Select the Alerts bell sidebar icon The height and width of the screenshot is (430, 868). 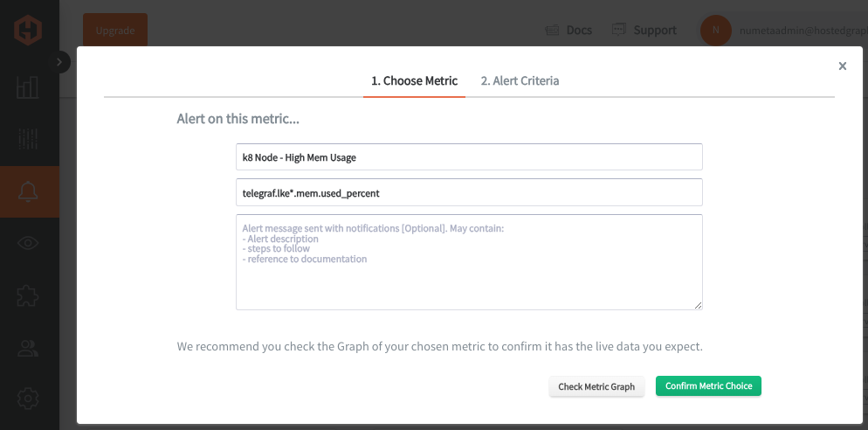[28, 191]
